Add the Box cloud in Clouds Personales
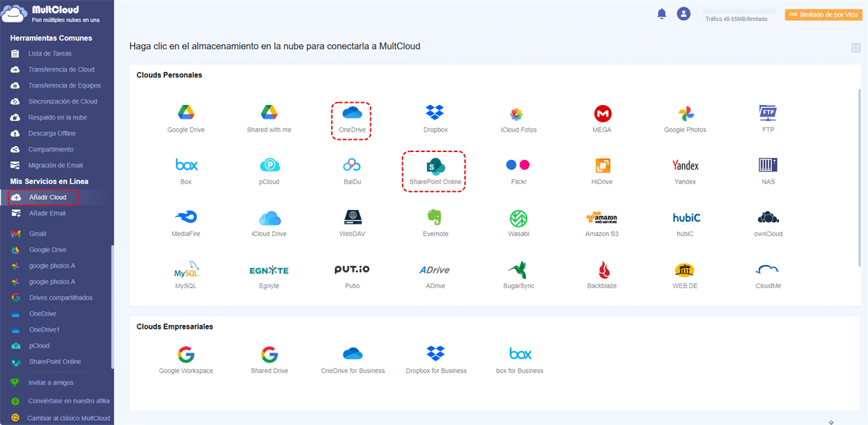This screenshot has width=868, height=425. [186, 165]
